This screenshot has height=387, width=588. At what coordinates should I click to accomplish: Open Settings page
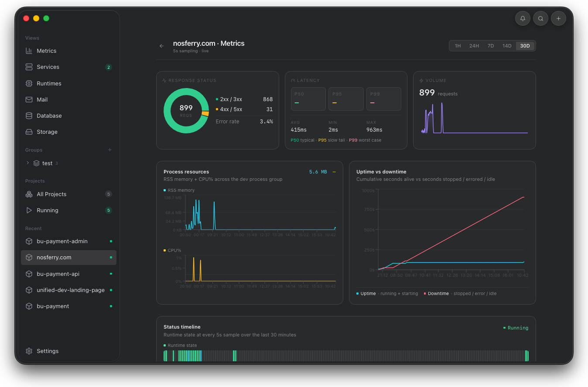pyautogui.click(x=68, y=351)
